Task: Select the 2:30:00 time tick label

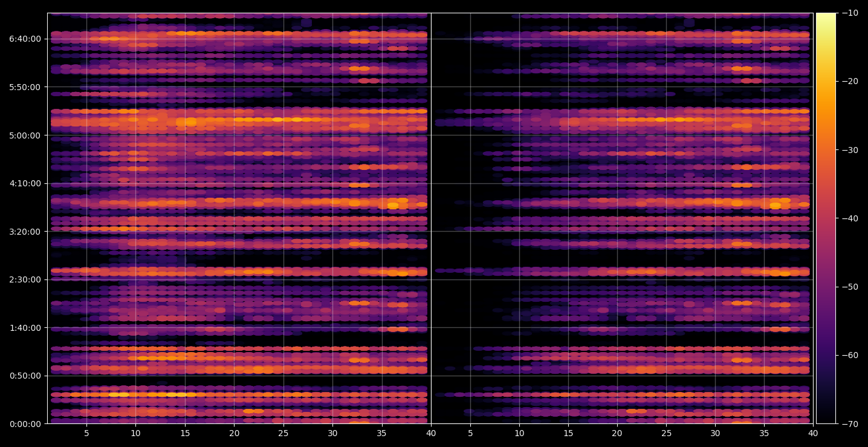Action: click(25, 279)
